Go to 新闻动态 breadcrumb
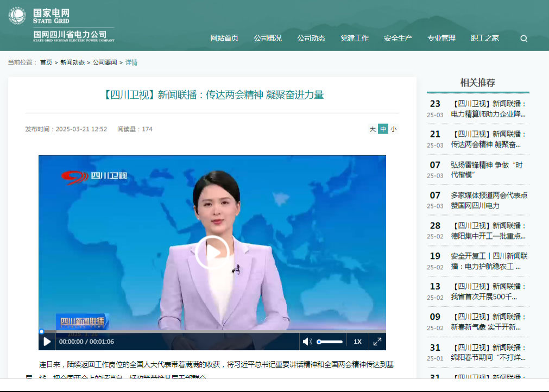549x392 pixels. tap(72, 62)
